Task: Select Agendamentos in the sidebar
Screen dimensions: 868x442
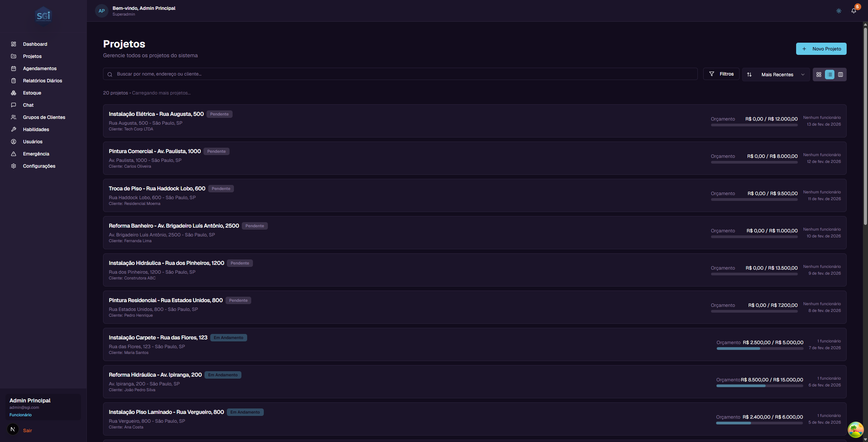Action: (x=40, y=68)
